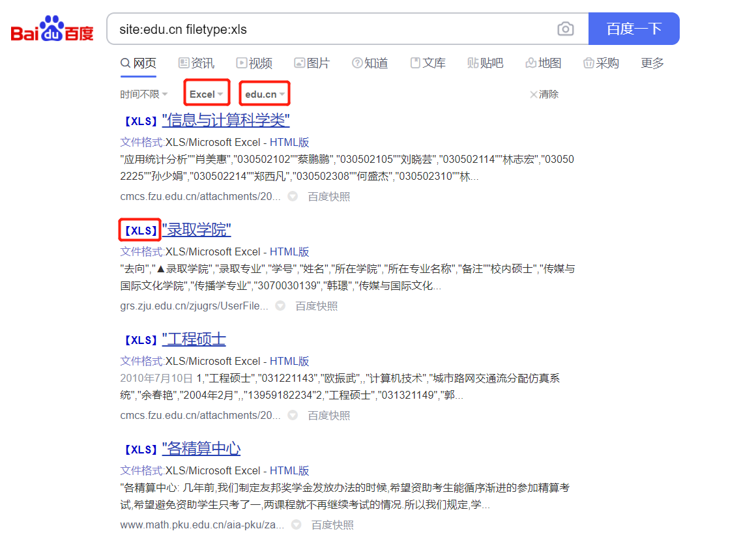Expand the edu.cn site filter dropdown
Image resolution: width=756 pixels, height=544 pixels.
[x=265, y=94]
